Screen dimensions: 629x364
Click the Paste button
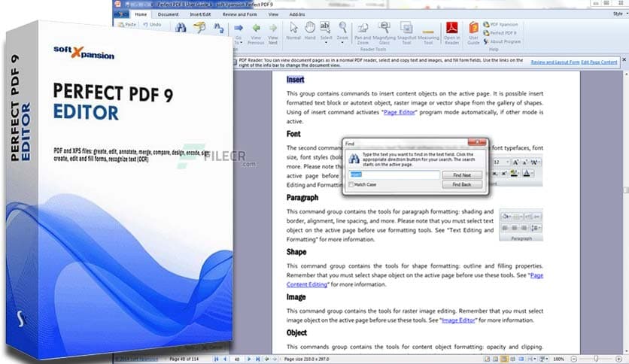pos(127,25)
